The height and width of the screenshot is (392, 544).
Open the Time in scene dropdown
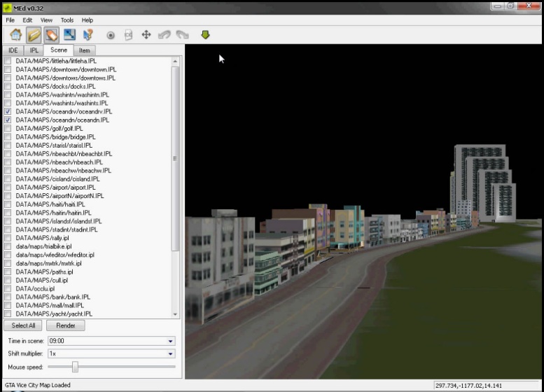coord(171,342)
